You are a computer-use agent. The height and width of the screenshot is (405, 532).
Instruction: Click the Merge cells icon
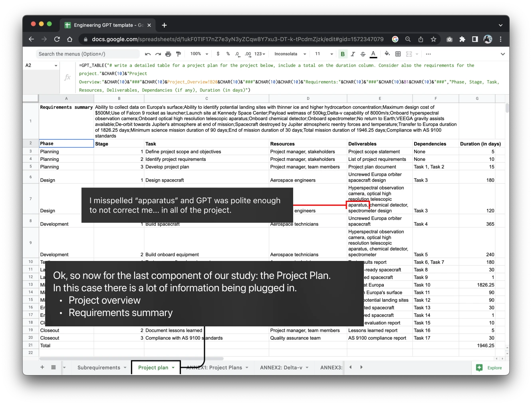[409, 54]
